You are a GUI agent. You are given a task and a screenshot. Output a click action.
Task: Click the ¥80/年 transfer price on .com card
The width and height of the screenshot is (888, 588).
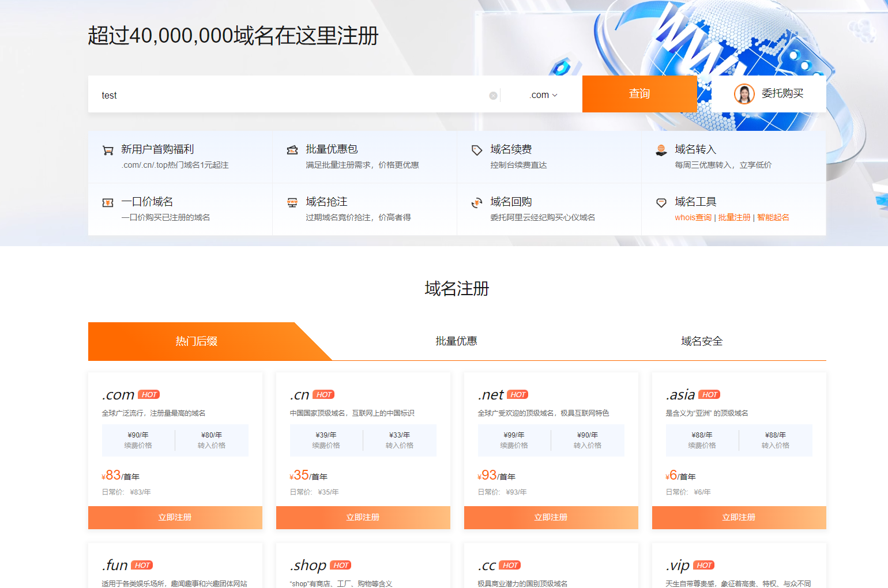212,435
